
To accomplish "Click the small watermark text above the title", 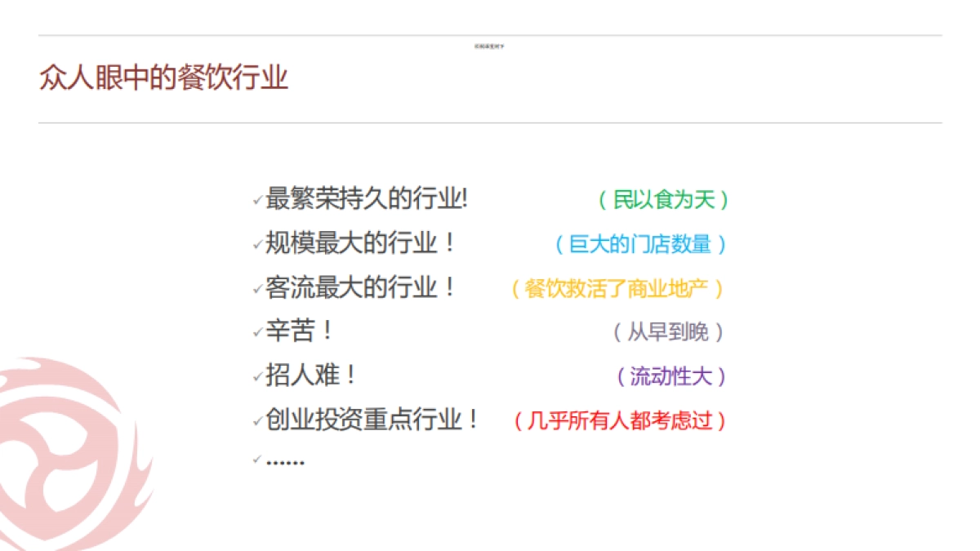I will 491,47.
